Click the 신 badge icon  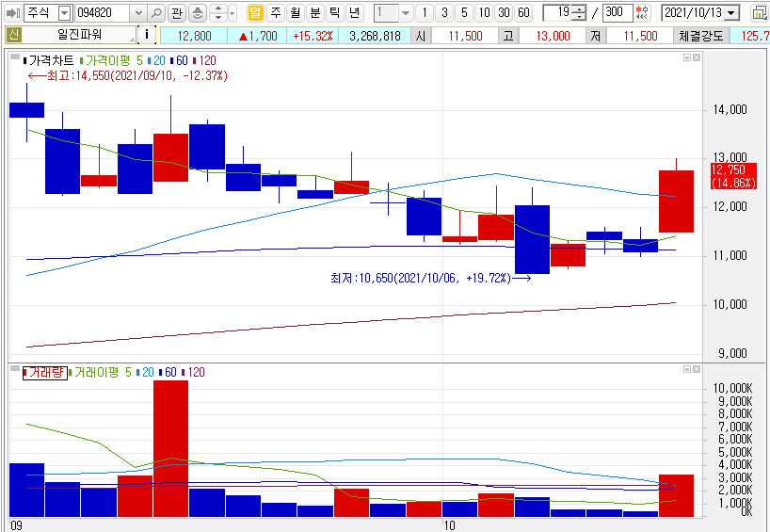[x=13, y=35]
